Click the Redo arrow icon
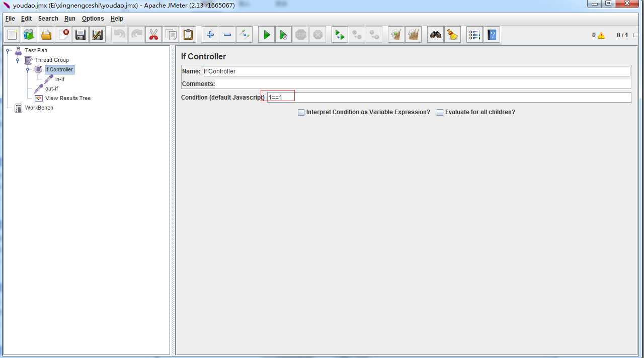 [x=137, y=35]
